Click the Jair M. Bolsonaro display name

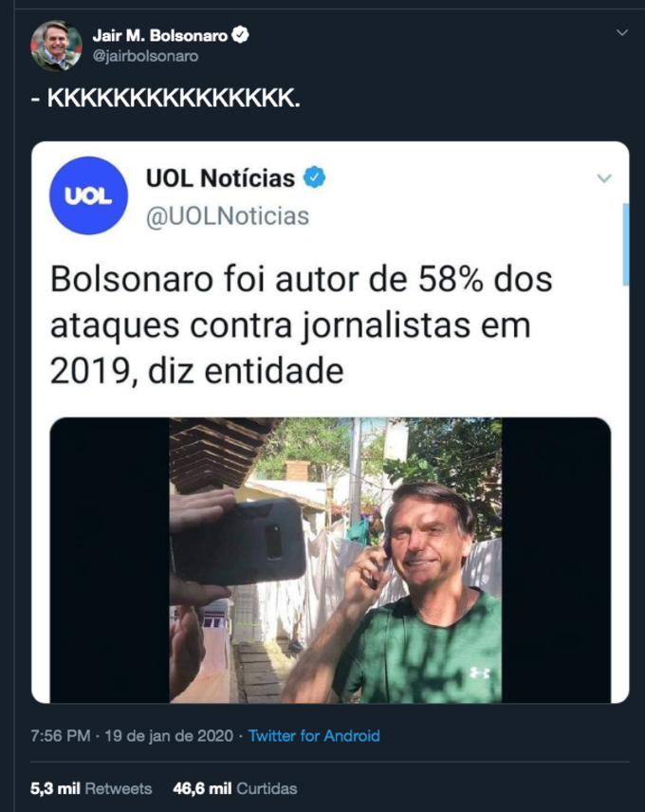click(160, 35)
